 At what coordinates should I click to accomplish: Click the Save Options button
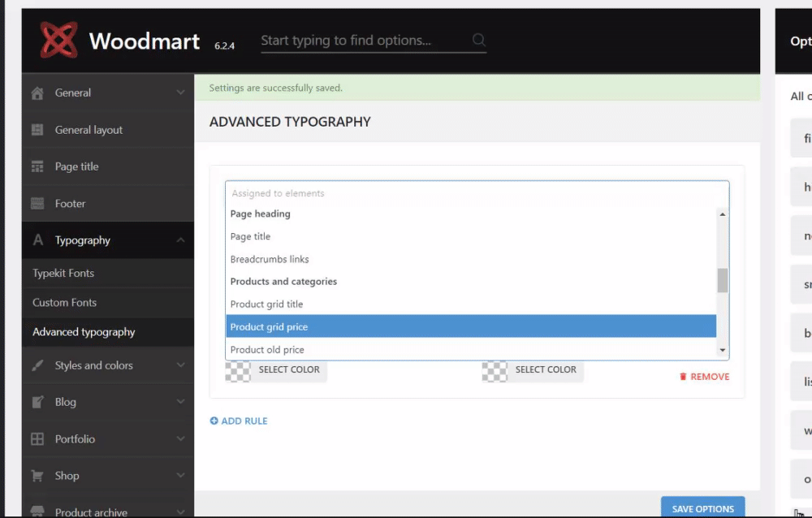pos(702,507)
